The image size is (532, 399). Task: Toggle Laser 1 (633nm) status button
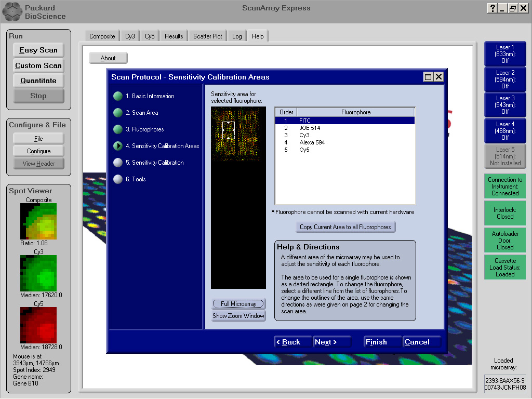coord(505,54)
